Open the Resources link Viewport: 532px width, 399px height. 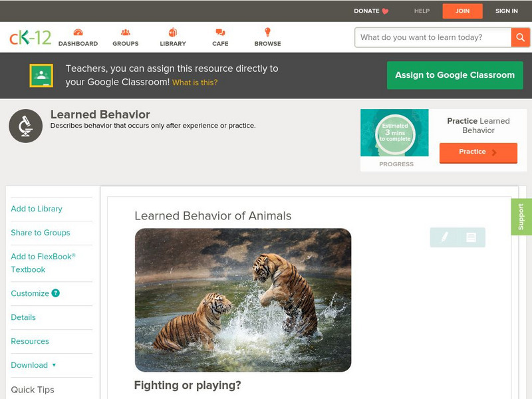30,341
